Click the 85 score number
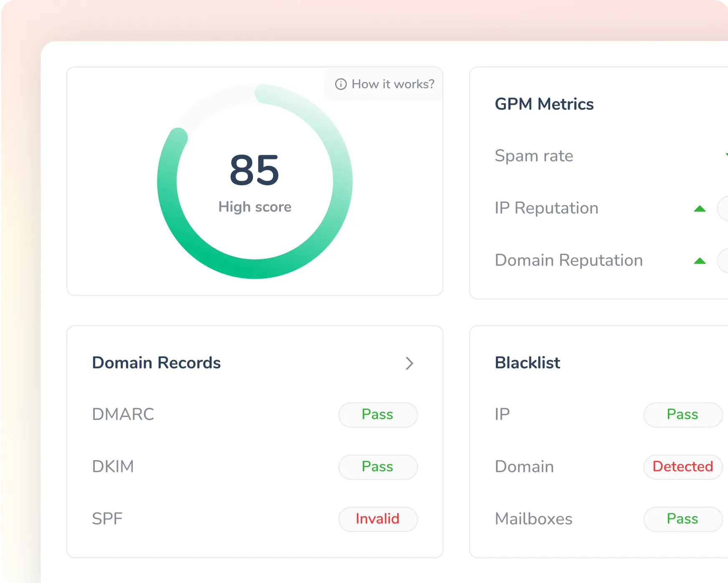Viewport: 728px width, 583px height. tap(254, 170)
